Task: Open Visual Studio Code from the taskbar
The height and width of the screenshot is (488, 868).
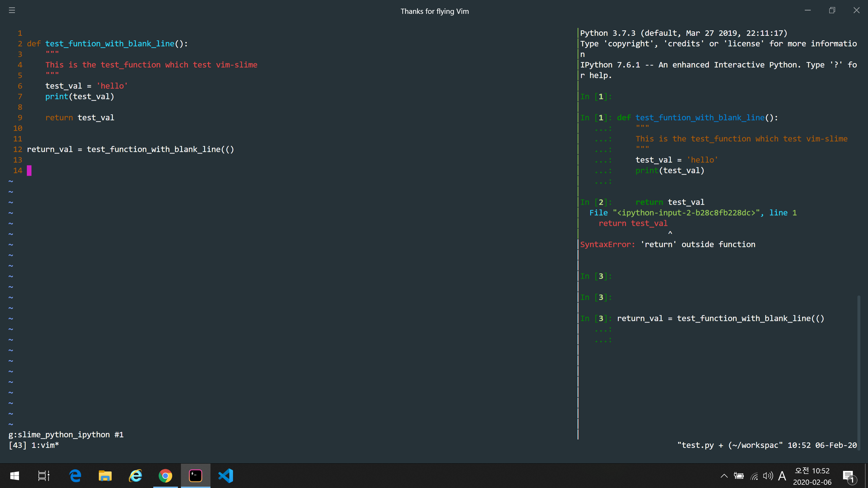Action: click(226, 476)
